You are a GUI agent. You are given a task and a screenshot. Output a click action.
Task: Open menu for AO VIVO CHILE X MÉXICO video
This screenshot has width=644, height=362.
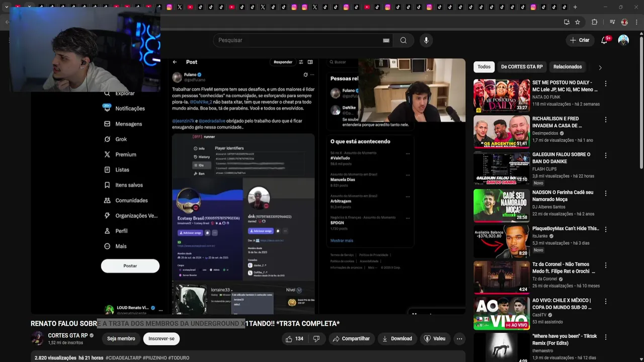click(x=606, y=301)
